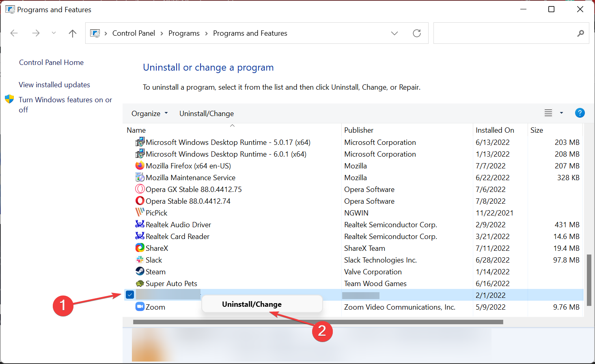The width and height of the screenshot is (595, 364).
Task: Click the change view icon
Action: [x=548, y=113]
